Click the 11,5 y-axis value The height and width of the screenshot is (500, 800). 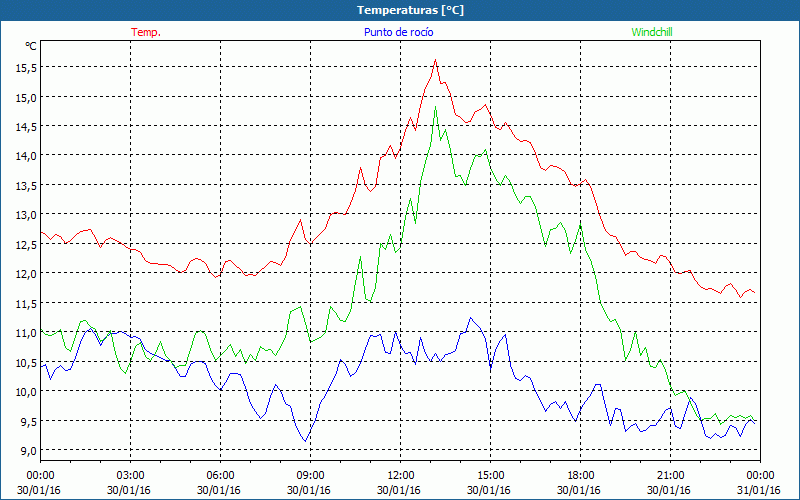pos(24,303)
